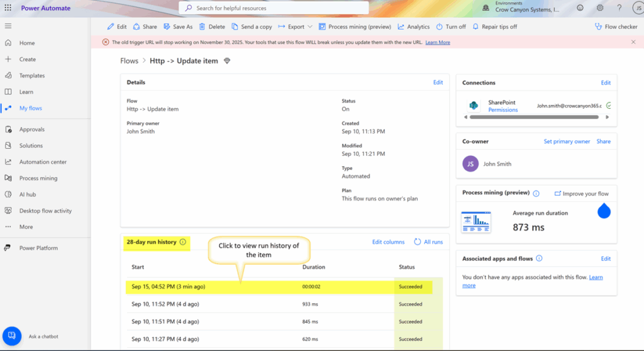This screenshot has width=644, height=351.
Task: Click the Learn More link in banner
Action: (438, 42)
